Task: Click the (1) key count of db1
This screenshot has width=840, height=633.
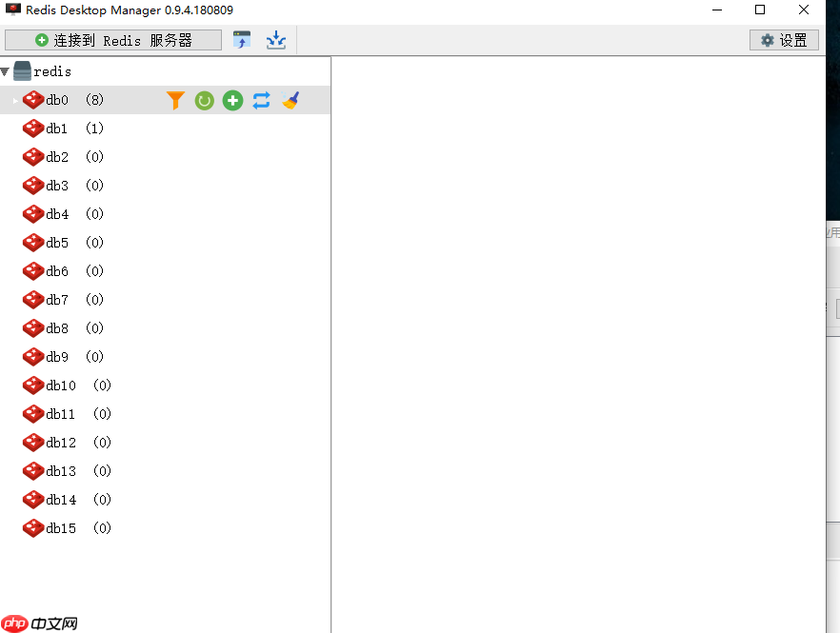Action: (95, 129)
